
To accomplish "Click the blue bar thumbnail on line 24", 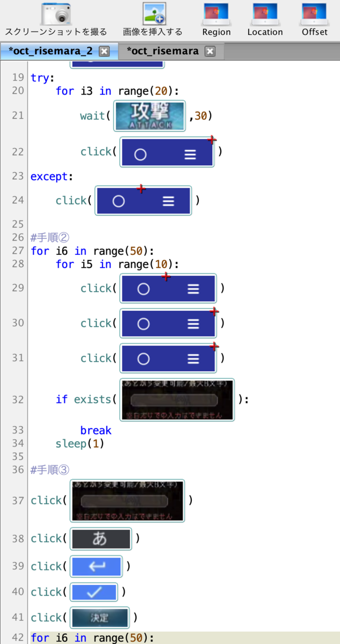I will pos(143,201).
